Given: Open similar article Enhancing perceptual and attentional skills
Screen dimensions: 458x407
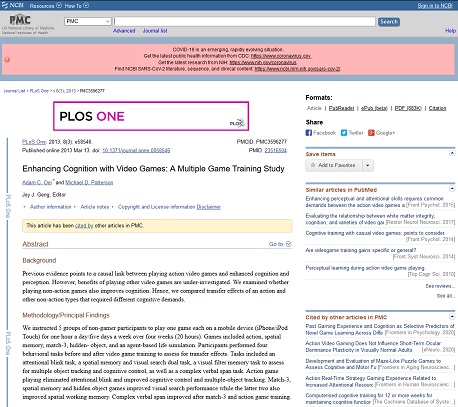Looking at the screenshot, I should [374, 202].
